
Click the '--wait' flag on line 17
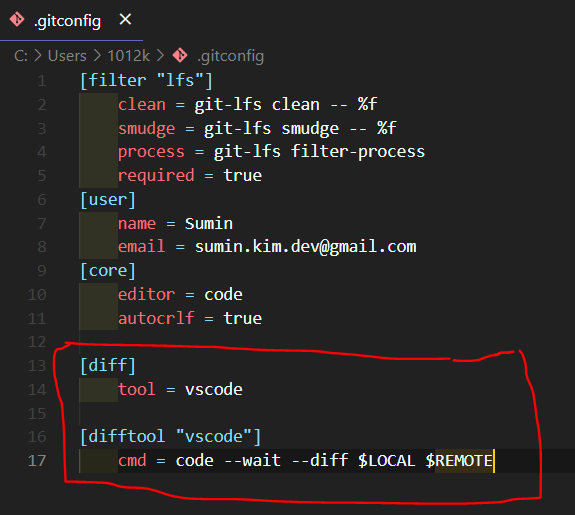252,461
